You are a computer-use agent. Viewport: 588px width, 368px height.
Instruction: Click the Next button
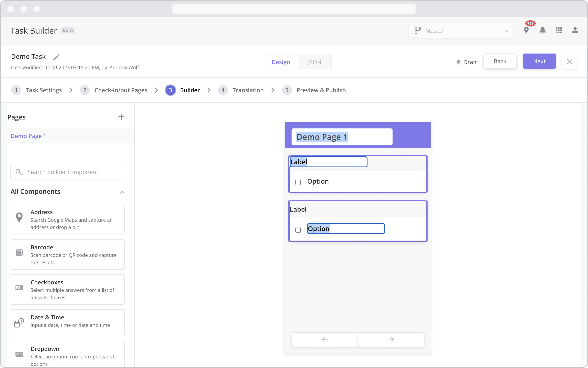pyautogui.click(x=539, y=61)
